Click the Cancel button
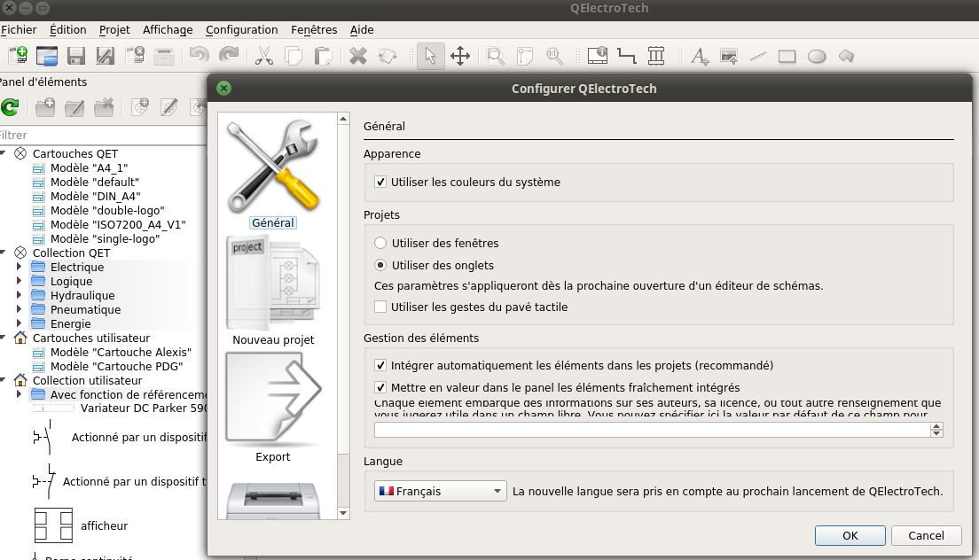Image resolution: width=979 pixels, height=560 pixels. point(925,535)
